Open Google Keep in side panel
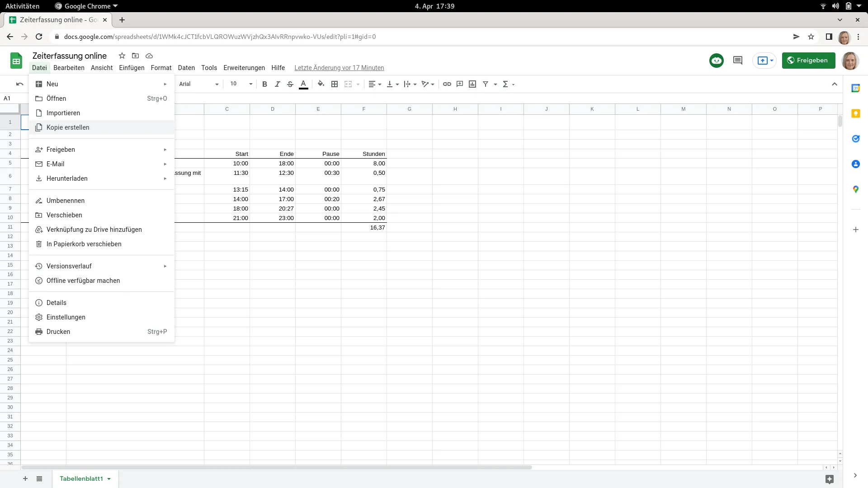 coord(855,113)
